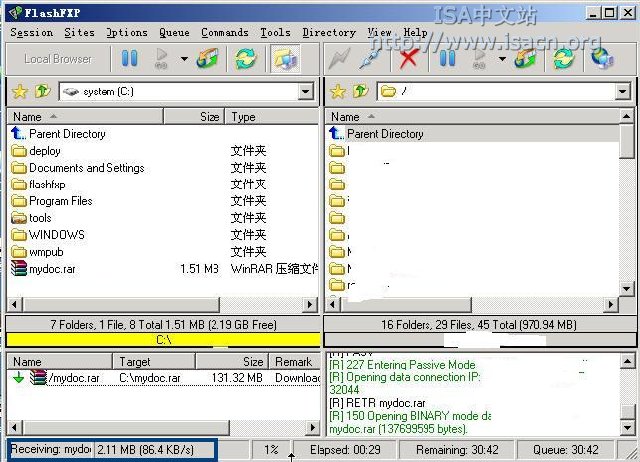This screenshot has width=640, height=462.
Task: Open the Sites menu
Action: (79, 32)
